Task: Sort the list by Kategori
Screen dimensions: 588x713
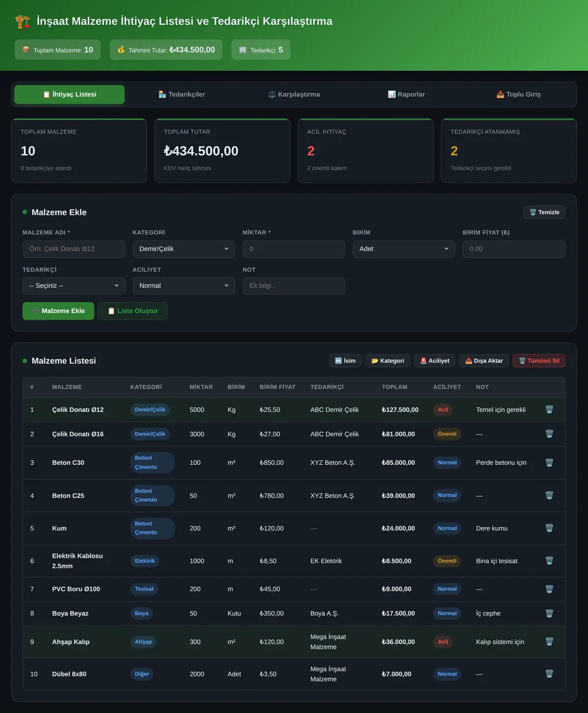Action: click(x=388, y=361)
